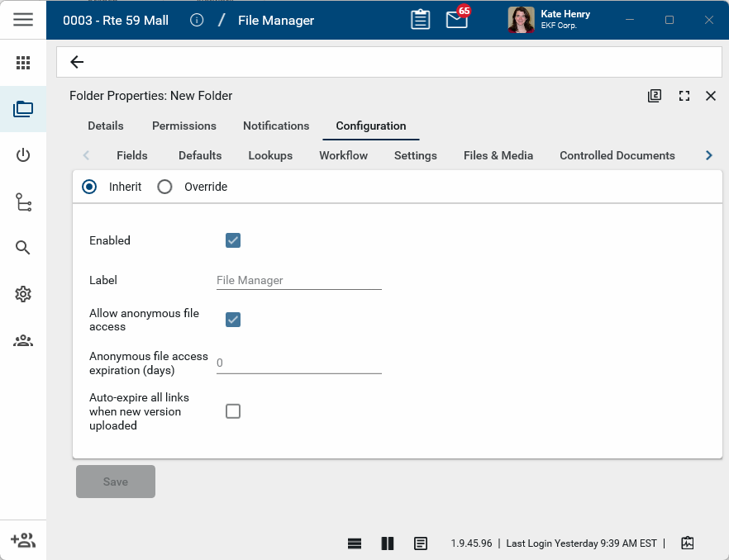729x560 pixels.
Task: Select the File Manager folders sidebar icon
Action: [x=23, y=109]
